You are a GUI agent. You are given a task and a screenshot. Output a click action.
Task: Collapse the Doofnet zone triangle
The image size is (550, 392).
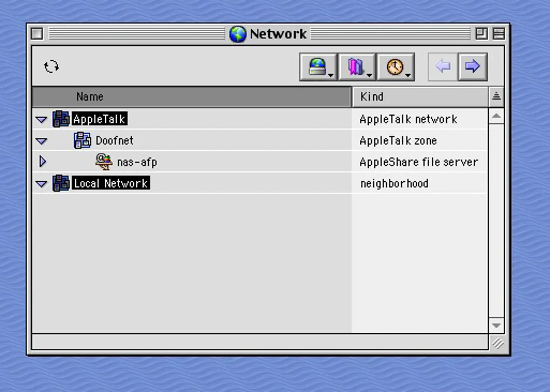click(x=41, y=141)
